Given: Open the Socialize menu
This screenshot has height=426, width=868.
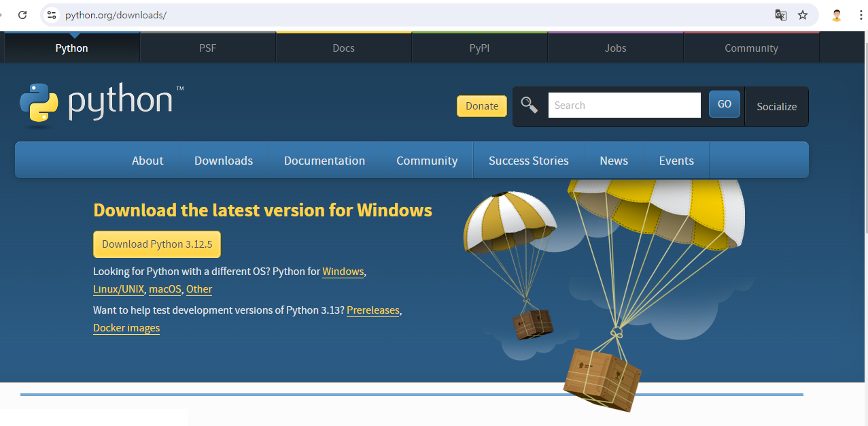Looking at the screenshot, I should pos(777,106).
